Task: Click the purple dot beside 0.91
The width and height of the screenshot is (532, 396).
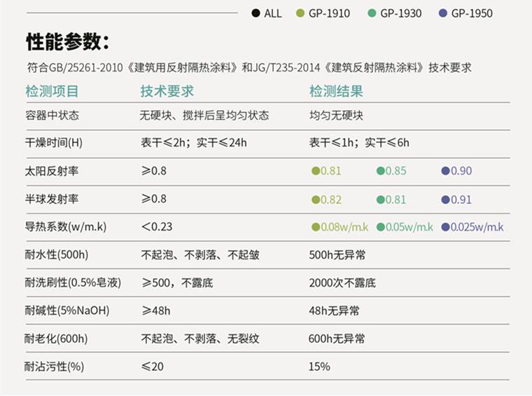Action: (x=445, y=200)
